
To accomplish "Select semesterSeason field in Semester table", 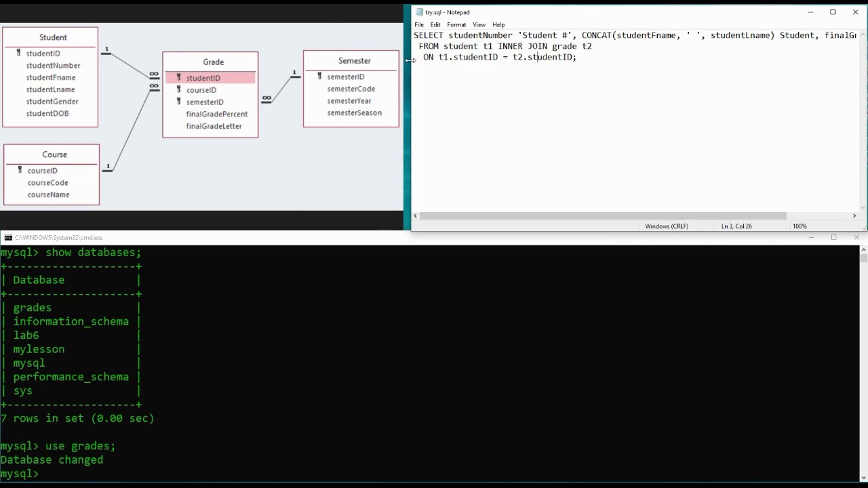I will click(354, 113).
